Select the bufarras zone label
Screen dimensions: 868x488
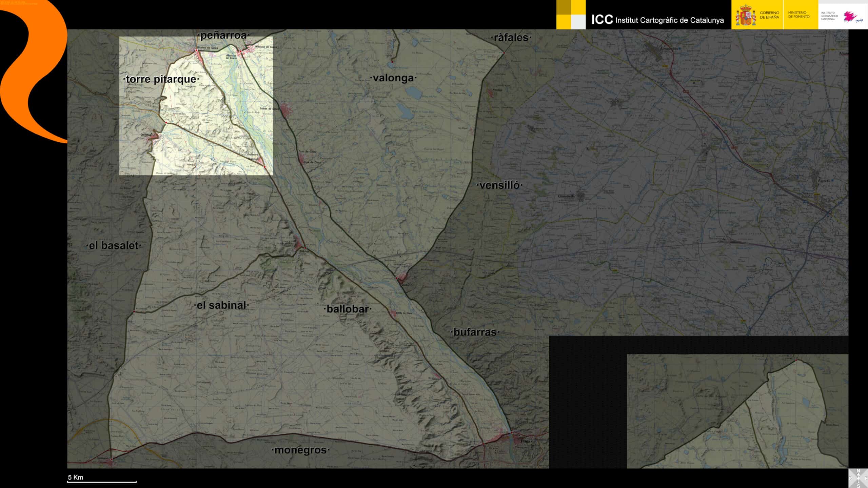tap(475, 332)
